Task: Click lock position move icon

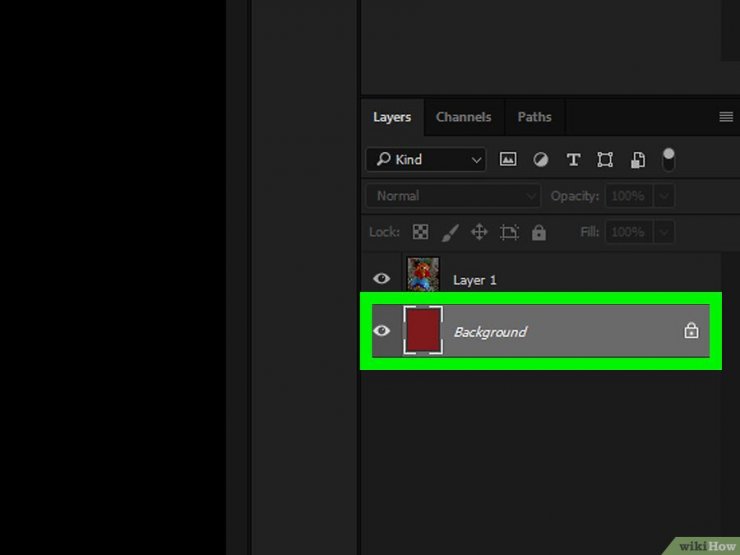Action: tap(479, 232)
